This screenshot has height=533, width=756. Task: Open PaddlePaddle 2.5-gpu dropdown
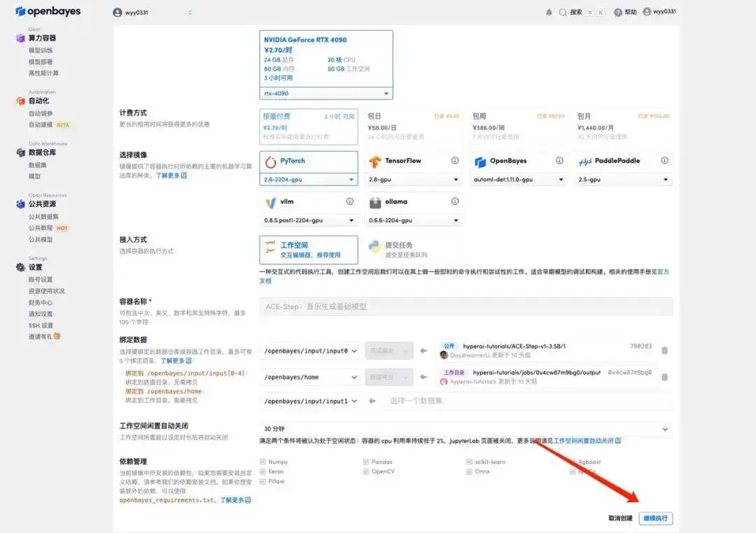click(623, 179)
